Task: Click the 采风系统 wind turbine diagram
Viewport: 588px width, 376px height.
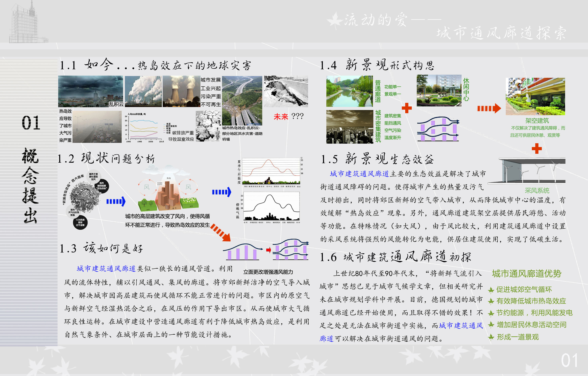Action: (x=527, y=171)
